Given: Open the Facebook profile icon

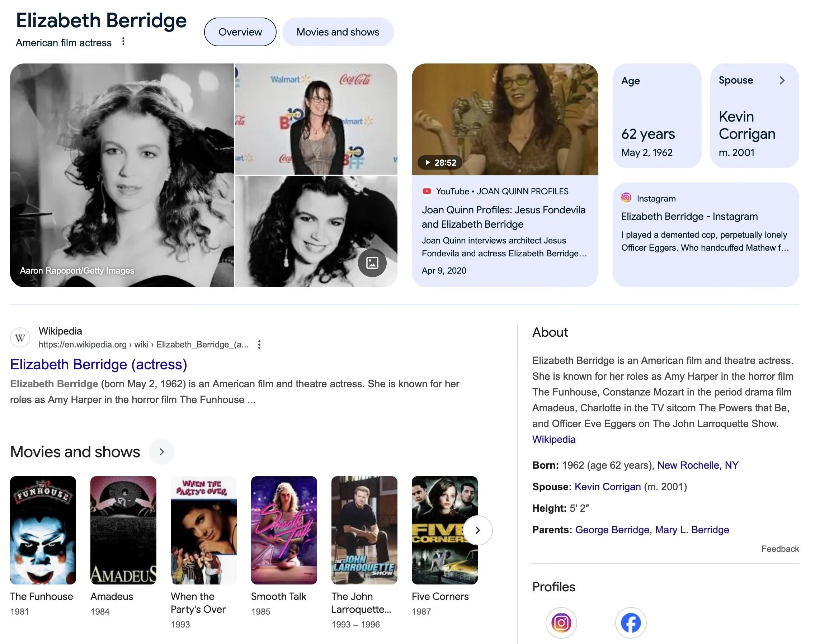Looking at the screenshot, I should tap(631, 622).
